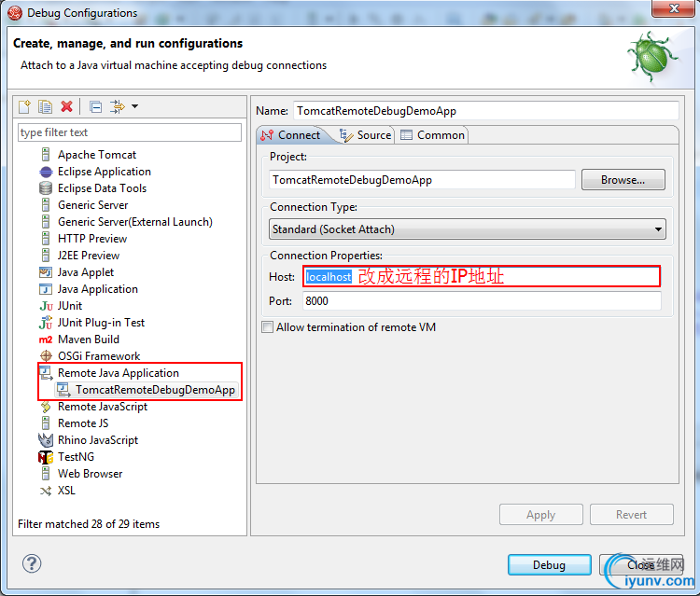Click Browse... button for project

pyautogui.click(x=623, y=180)
